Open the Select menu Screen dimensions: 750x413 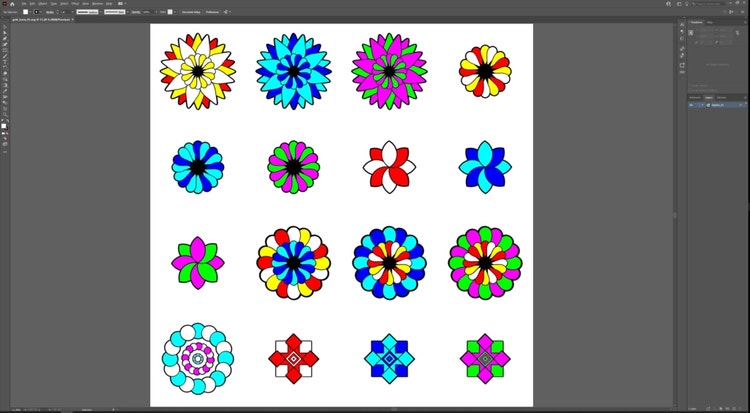[x=64, y=4]
